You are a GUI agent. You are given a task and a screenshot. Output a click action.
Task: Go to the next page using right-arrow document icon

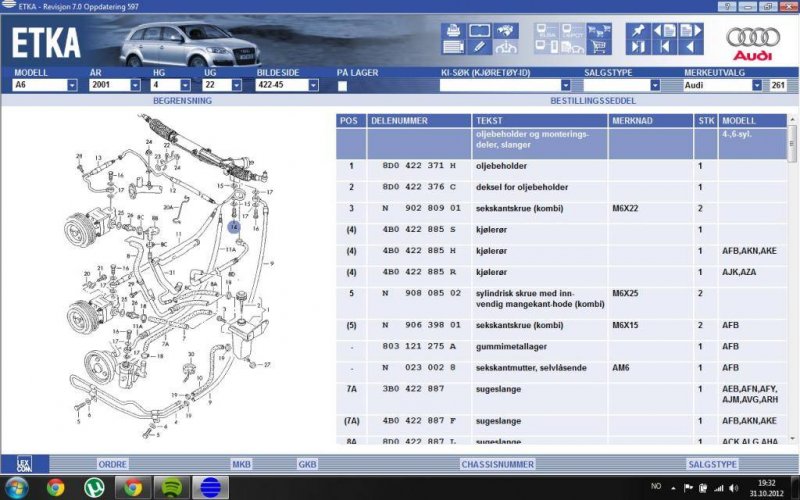(689, 30)
